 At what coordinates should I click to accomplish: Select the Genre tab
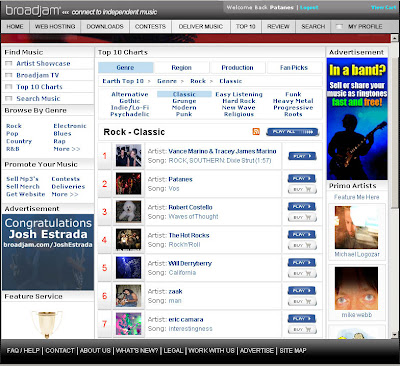coord(125,68)
